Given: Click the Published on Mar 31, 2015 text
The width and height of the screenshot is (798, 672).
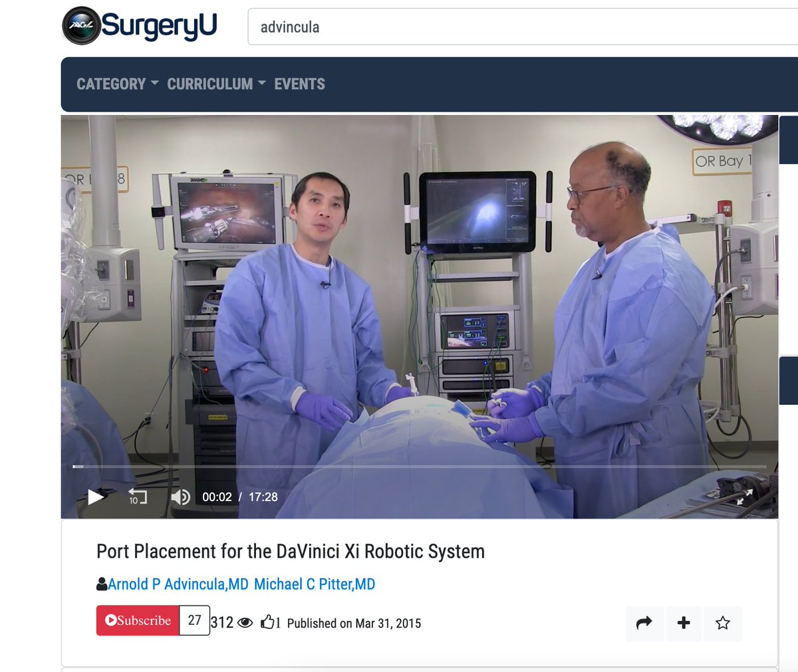Looking at the screenshot, I should click(354, 623).
